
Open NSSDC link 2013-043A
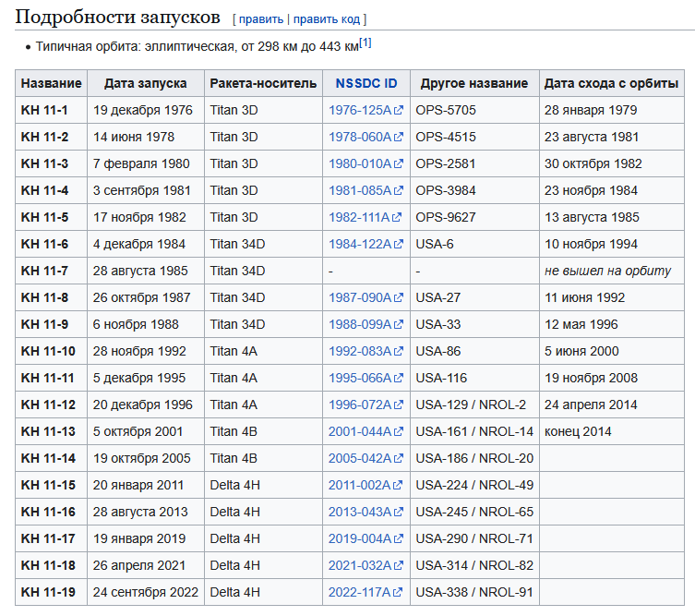click(x=365, y=512)
